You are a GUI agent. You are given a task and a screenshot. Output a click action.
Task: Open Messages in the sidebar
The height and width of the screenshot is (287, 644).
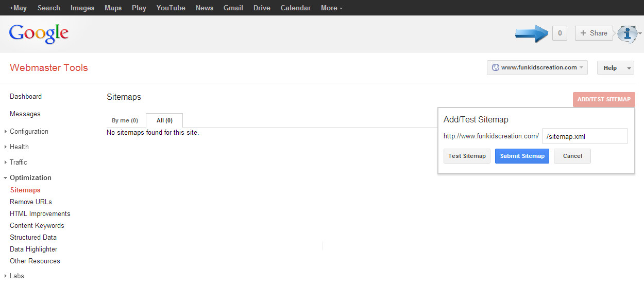tap(25, 114)
